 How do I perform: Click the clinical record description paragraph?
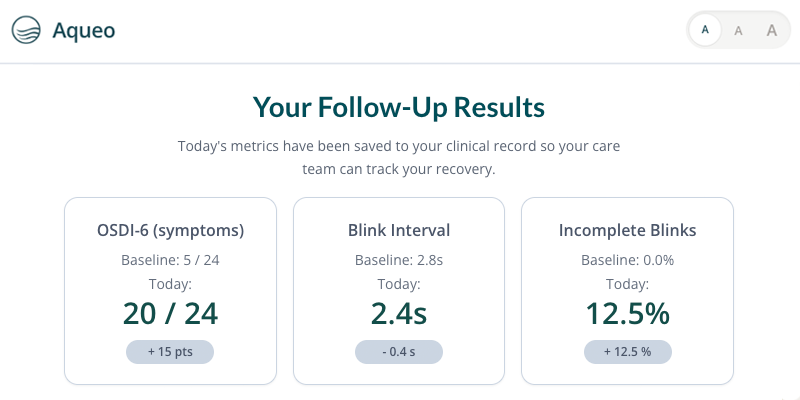pyautogui.click(x=399, y=157)
